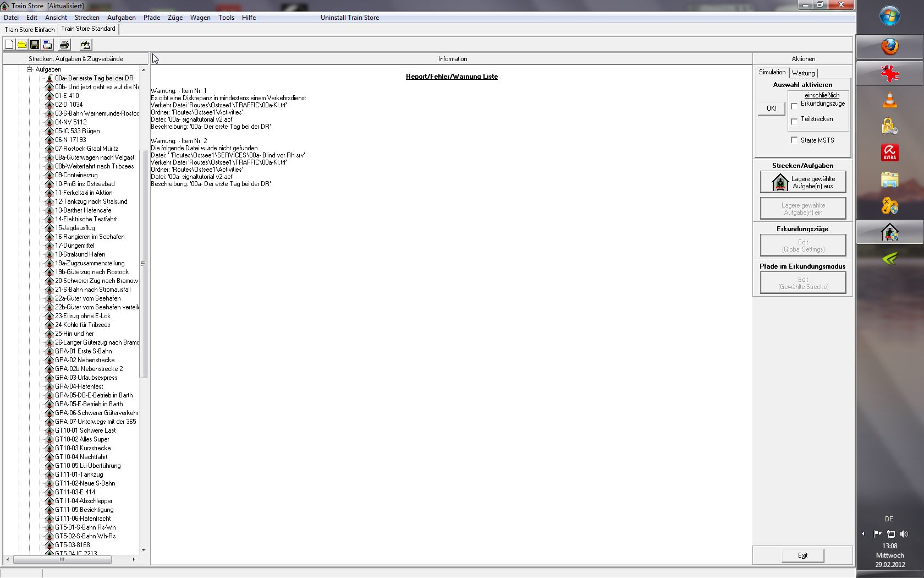Enable the Erkundungszüge checkbox
924x578 pixels.
[x=794, y=106]
